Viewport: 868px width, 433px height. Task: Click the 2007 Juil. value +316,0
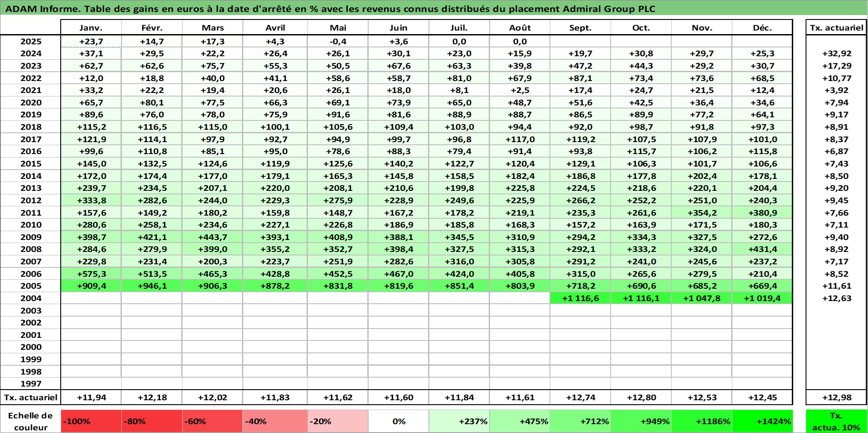pyautogui.click(x=459, y=262)
